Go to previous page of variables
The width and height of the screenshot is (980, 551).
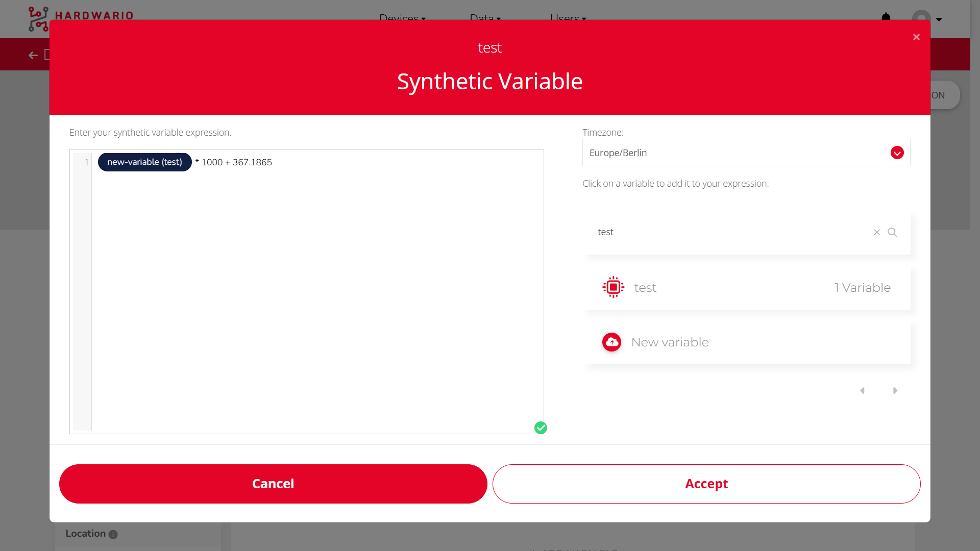[862, 390]
